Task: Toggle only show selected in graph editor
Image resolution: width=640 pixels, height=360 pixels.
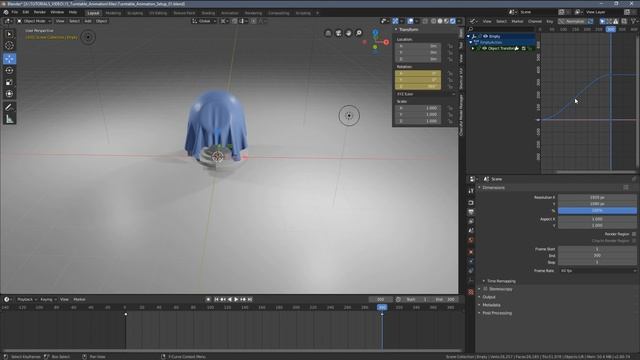Action: 603,21
